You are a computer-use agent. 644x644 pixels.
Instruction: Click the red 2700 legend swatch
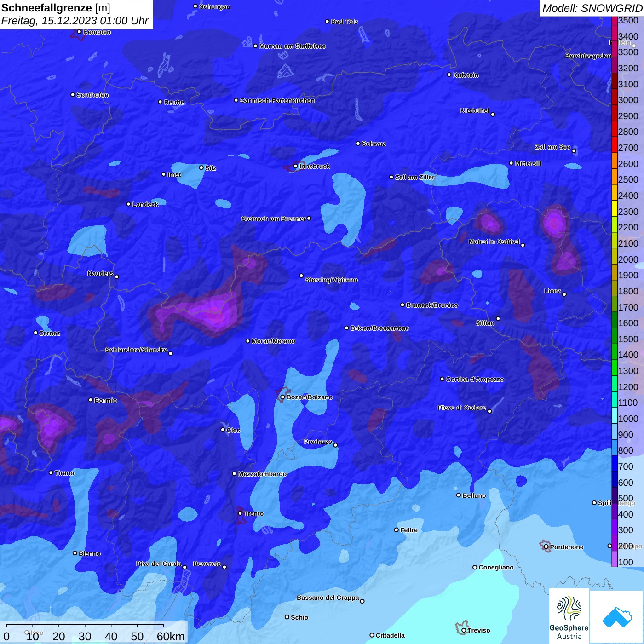pyautogui.click(x=615, y=144)
